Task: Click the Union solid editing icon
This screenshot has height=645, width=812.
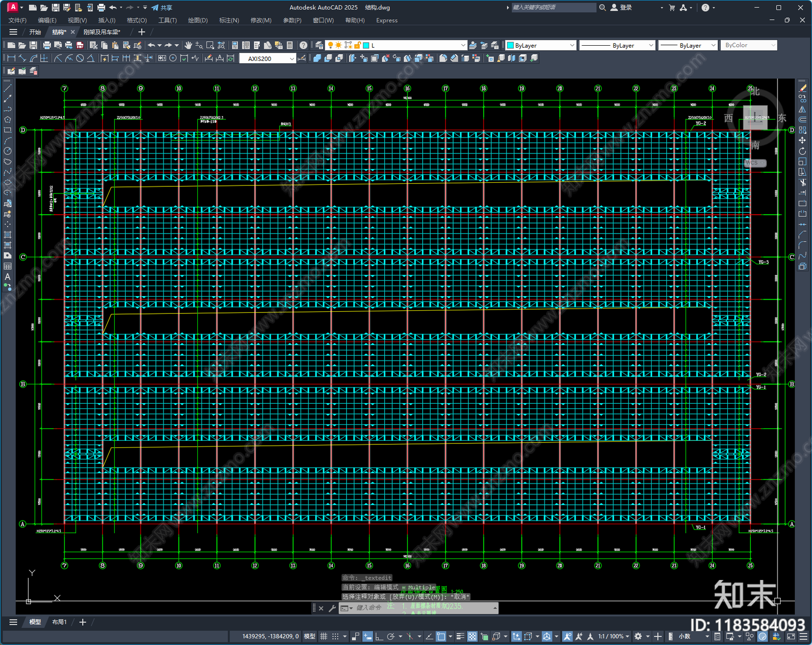Action: (317, 58)
